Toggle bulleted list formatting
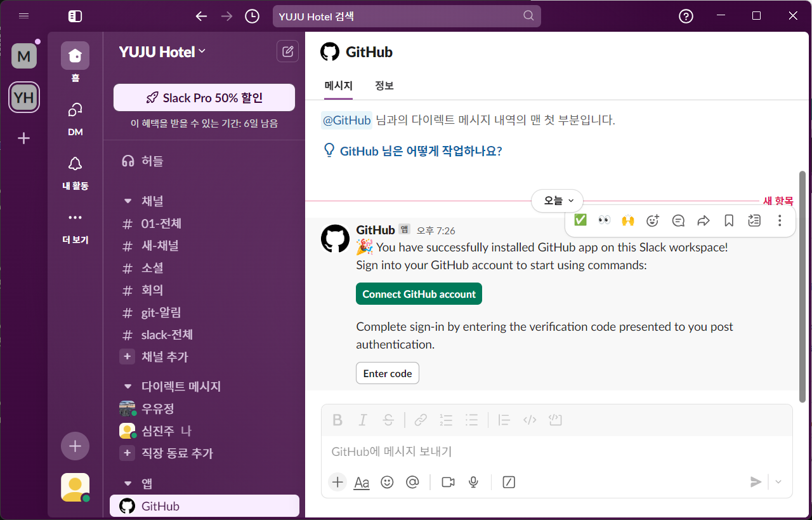Viewport: 812px width, 520px height. [471, 420]
